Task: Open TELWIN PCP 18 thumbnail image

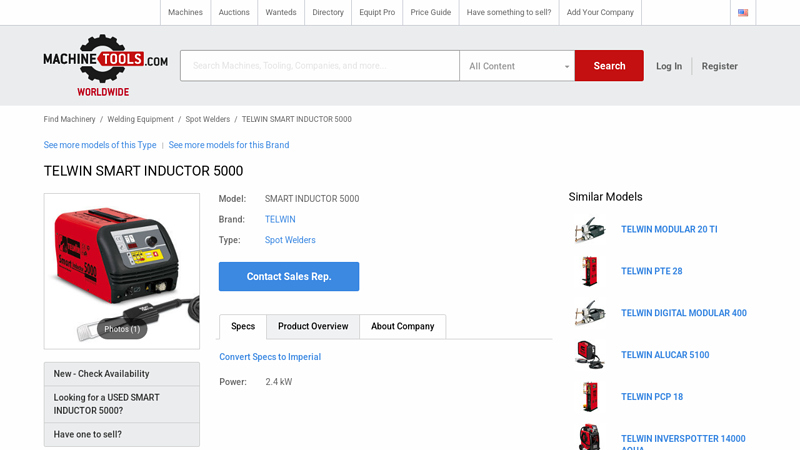Action: [x=590, y=397]
